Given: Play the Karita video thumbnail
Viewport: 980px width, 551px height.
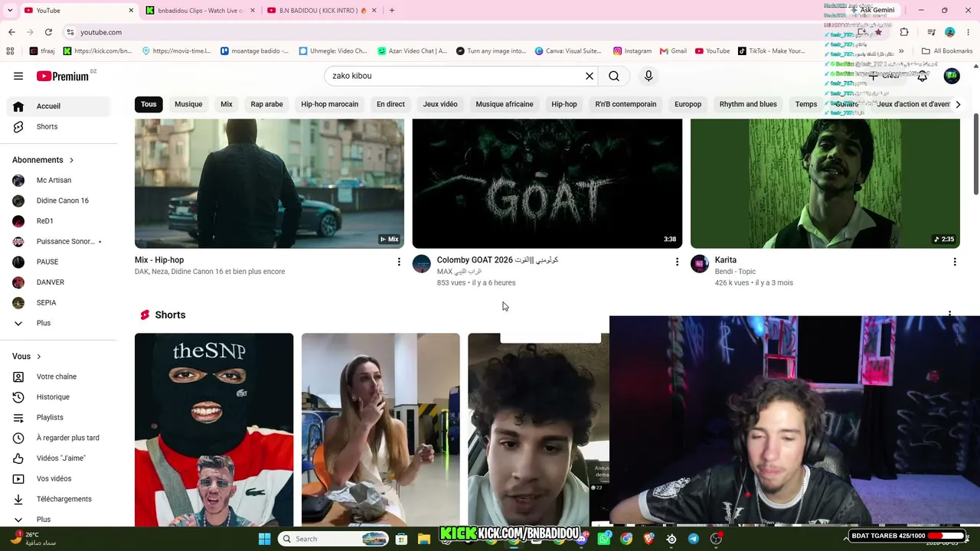Looking at the screenshot, I should click(x=825, y=183).
